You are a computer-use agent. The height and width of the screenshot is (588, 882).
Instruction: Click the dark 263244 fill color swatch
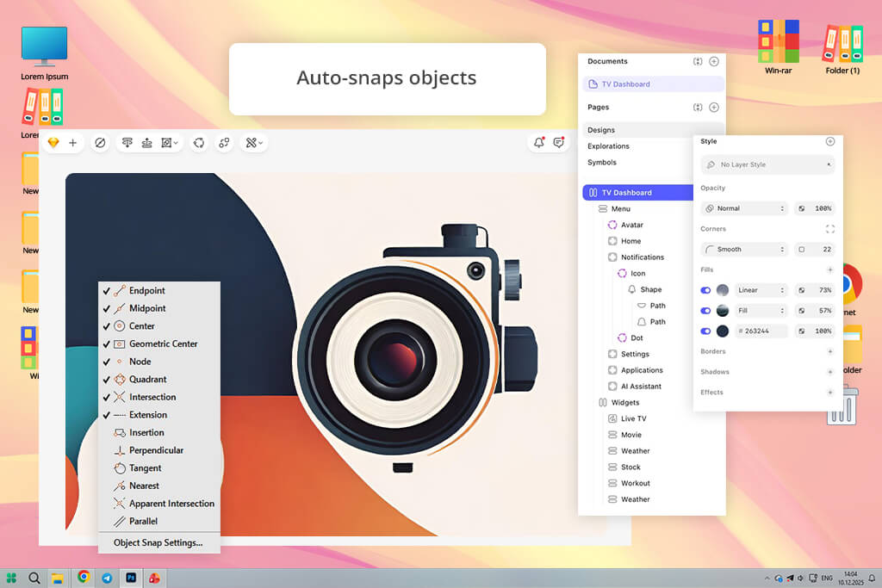723,331
